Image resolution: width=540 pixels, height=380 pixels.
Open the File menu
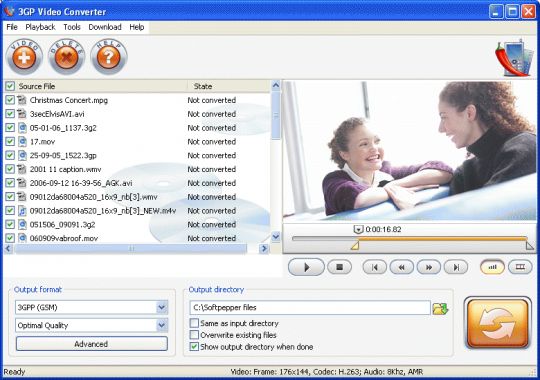coord(12,27)
